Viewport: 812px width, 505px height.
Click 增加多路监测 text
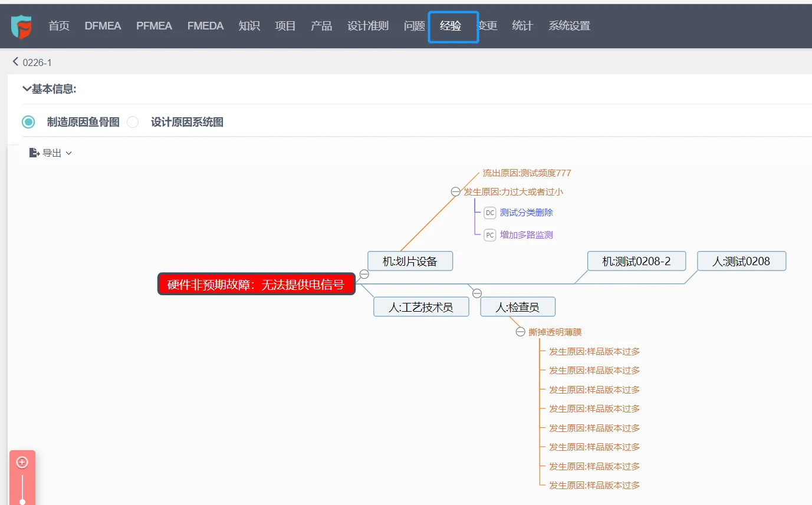(x=527, y=235)
